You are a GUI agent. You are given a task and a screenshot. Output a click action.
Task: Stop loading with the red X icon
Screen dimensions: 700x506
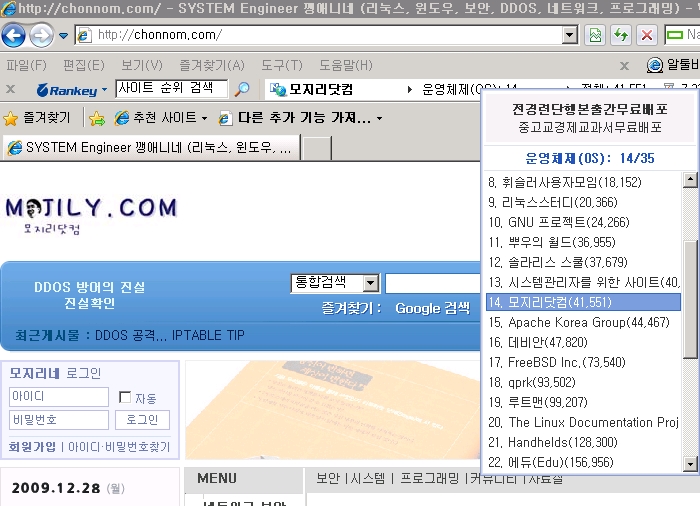647,35
